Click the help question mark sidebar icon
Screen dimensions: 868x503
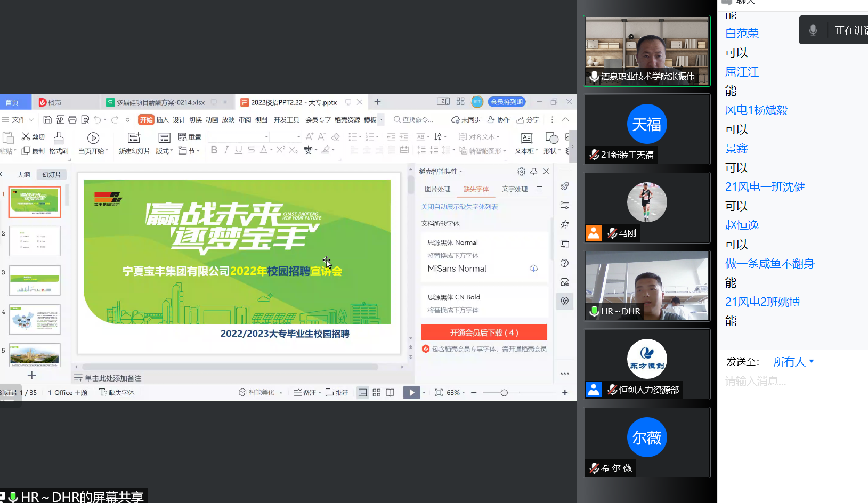pos(565,263)
